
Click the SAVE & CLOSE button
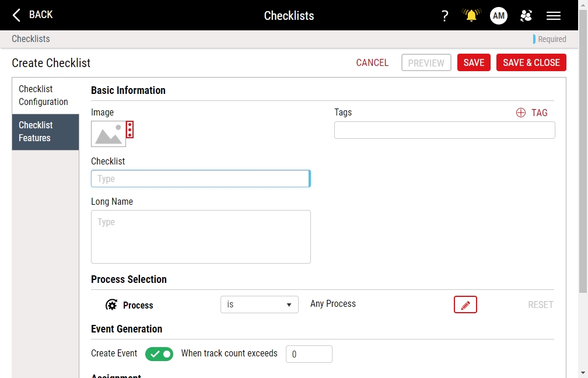[531, 62]
